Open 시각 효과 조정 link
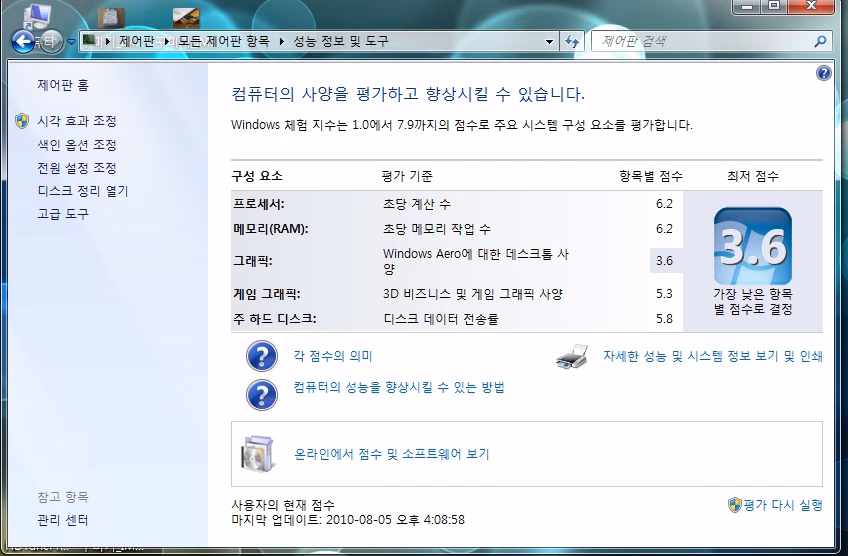Image resolution: width=848 pixels, height=556 pixels. pyautogui.click(x=77, y=121)
